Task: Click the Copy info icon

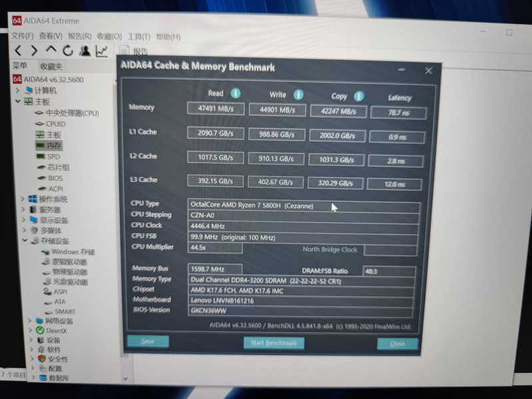Action: click(x=359, y=97)
